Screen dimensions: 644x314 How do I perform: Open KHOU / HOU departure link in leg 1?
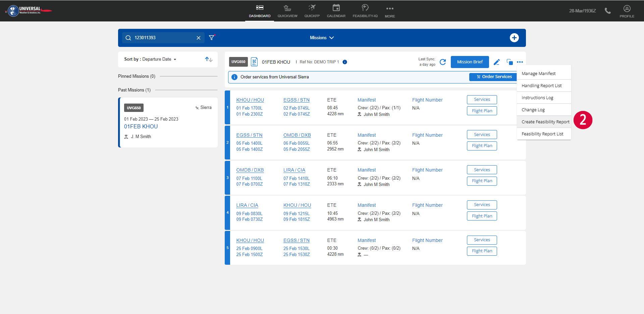pos(250,100)
